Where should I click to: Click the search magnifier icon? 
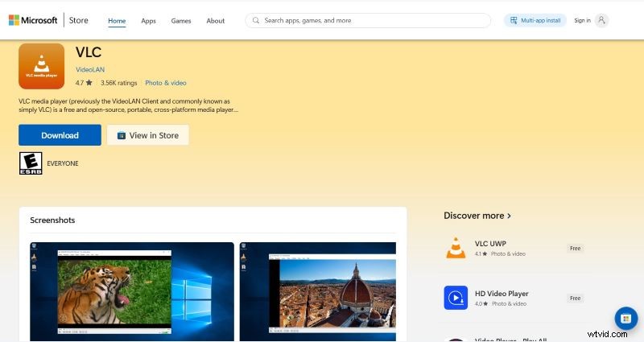point(256,20)
